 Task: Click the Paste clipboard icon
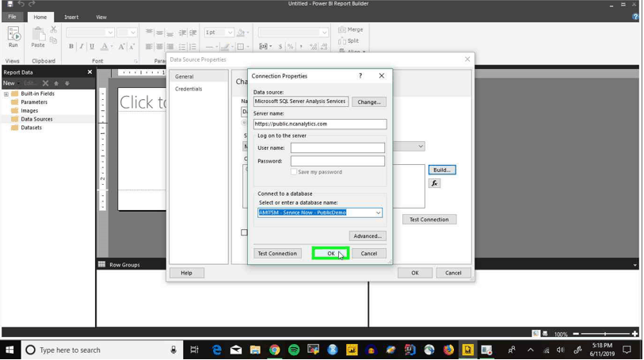[38, 37]
